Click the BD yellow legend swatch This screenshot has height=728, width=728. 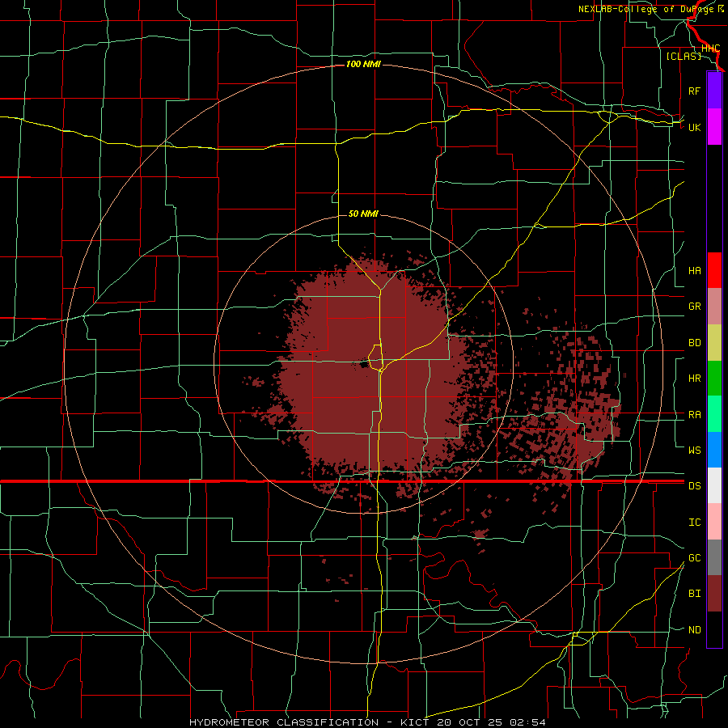pyautogui.click(x=714, y=343)
